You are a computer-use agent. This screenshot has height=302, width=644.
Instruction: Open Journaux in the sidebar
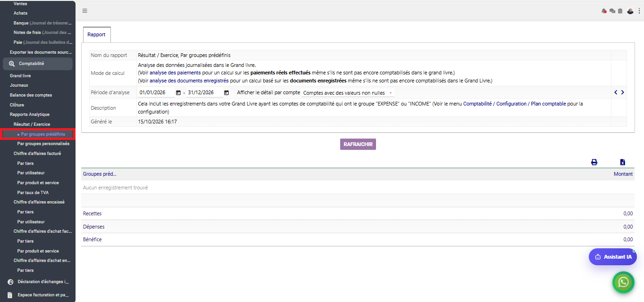point(19,85)
